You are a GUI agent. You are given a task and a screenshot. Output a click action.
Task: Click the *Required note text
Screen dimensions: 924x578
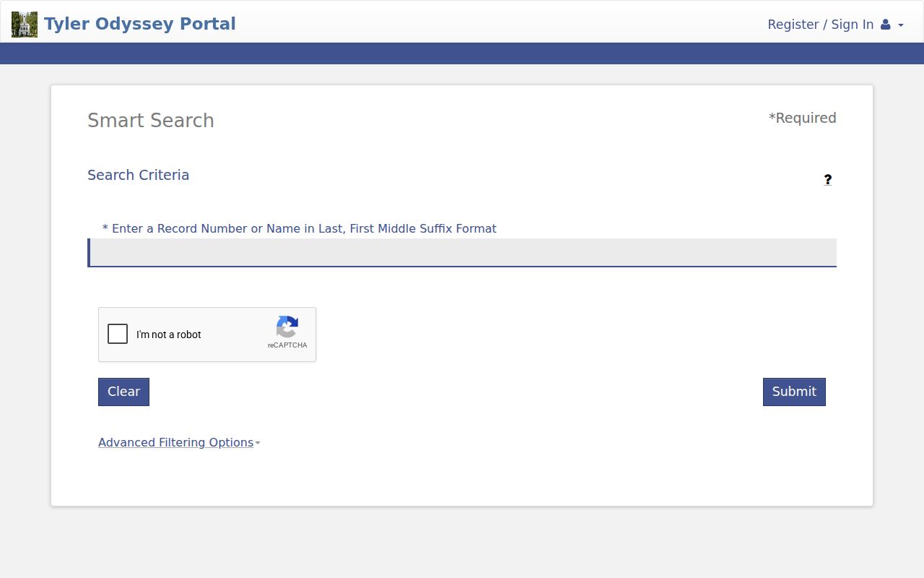[x=802, y=118]
